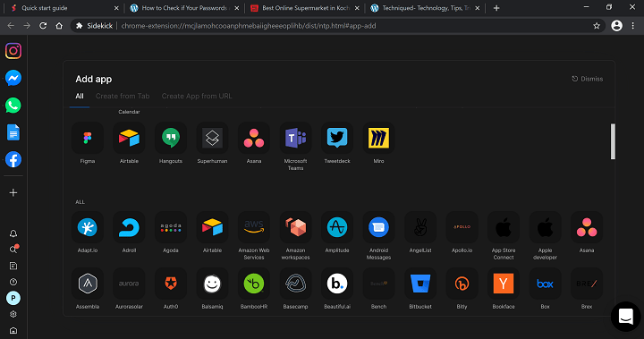Switch to Best Online Supermarket browser tab
Image resolution: width=644 pixels, height=339 pixels.
(x=306, y=8)
